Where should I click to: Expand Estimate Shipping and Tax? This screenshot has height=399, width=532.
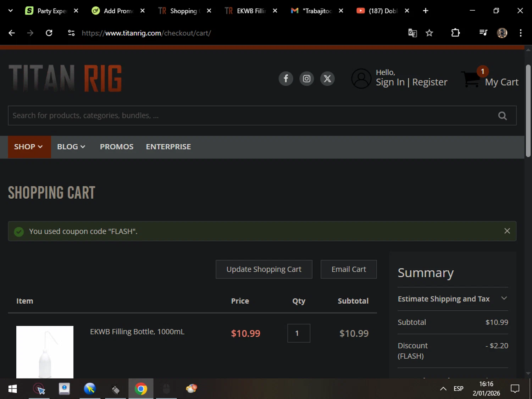click(453, 299)
